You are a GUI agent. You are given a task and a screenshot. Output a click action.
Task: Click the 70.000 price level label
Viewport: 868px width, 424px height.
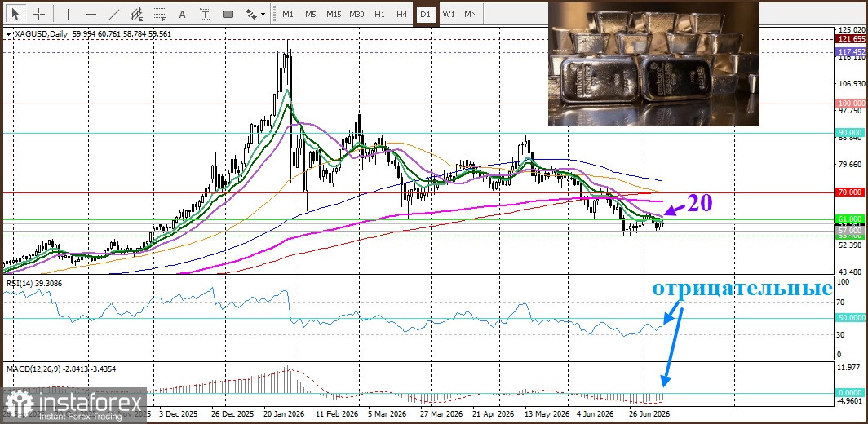pyautogui.click(x=852, y=192)
